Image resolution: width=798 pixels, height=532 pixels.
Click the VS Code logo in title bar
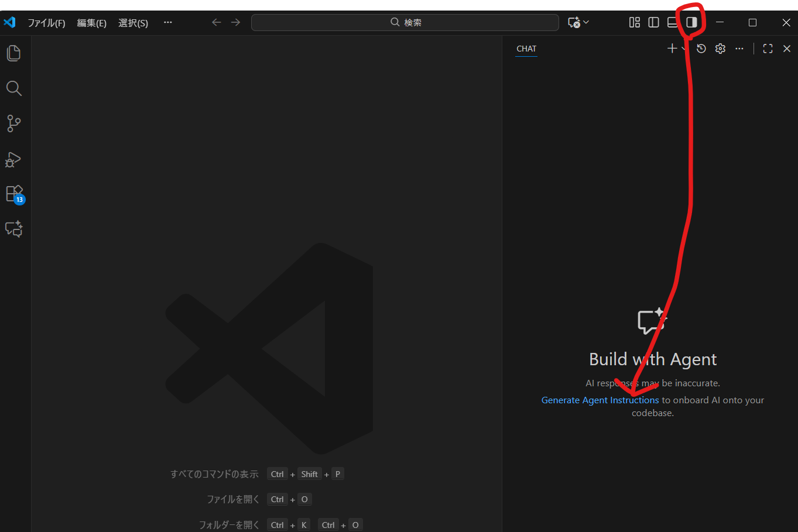pos(9,22)
